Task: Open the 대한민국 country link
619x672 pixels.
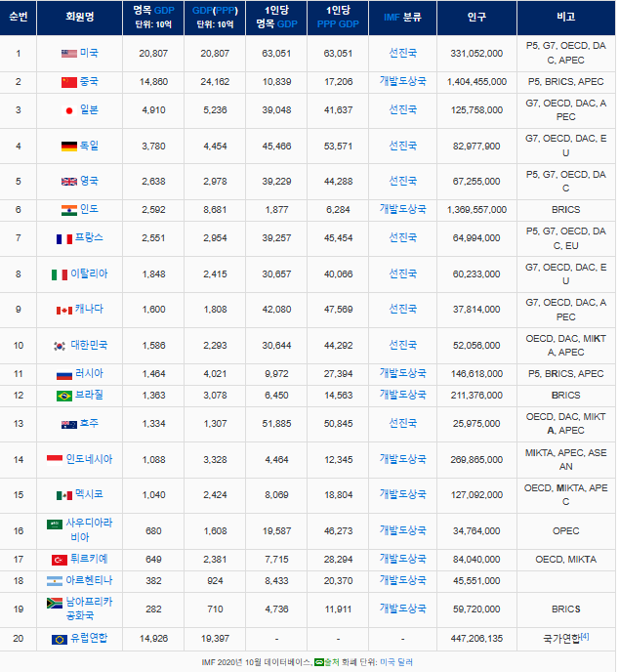Action: pyautogui.click(x=89, y=345)
